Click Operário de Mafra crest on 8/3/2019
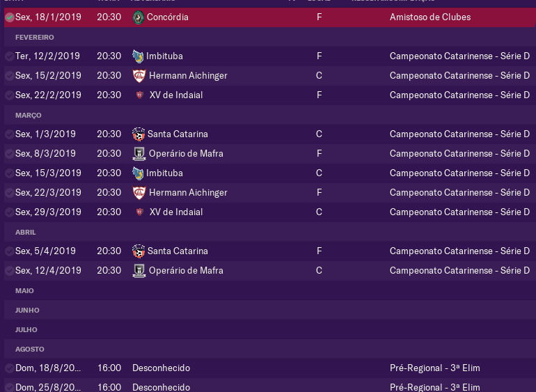The image size is (536, 392). coord(139,154)
